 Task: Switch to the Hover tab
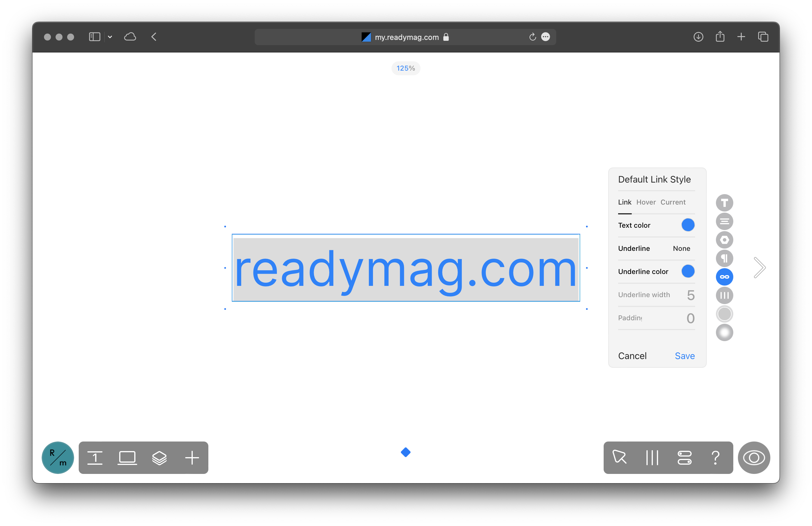coord(646,202)
